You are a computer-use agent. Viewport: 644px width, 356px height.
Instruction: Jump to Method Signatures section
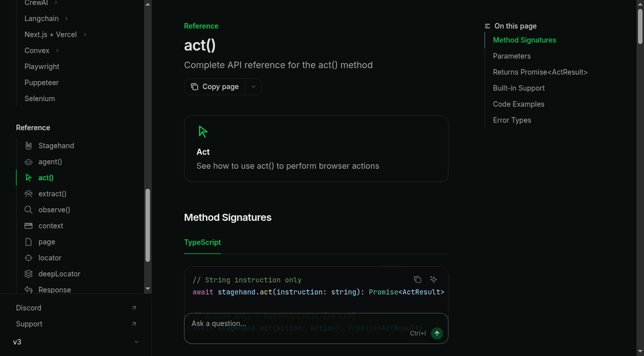524,40
